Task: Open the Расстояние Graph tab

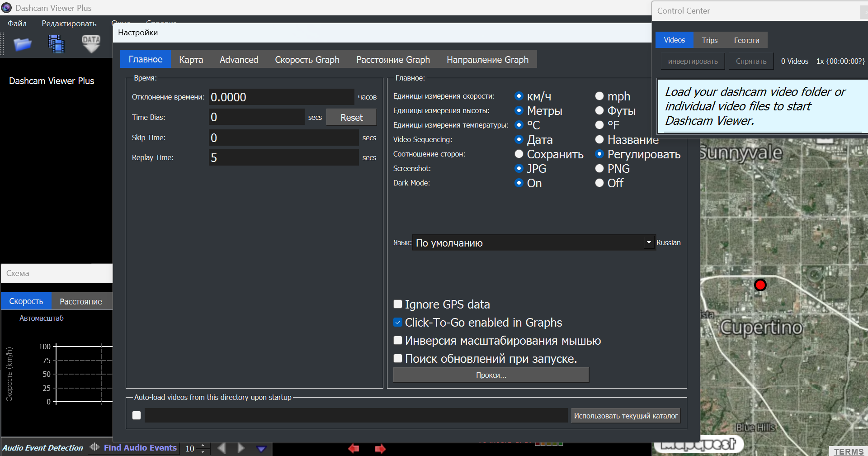Action: click(393, 59)
